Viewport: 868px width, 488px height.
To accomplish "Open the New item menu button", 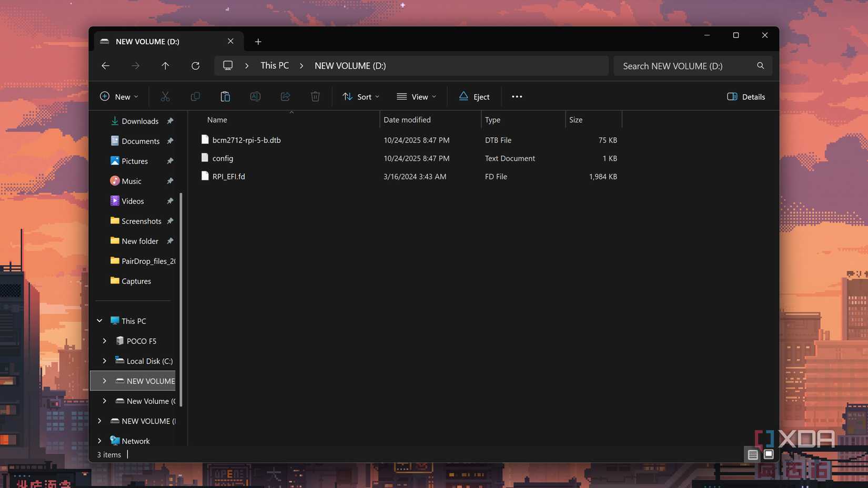I will [x=119, y=97].
